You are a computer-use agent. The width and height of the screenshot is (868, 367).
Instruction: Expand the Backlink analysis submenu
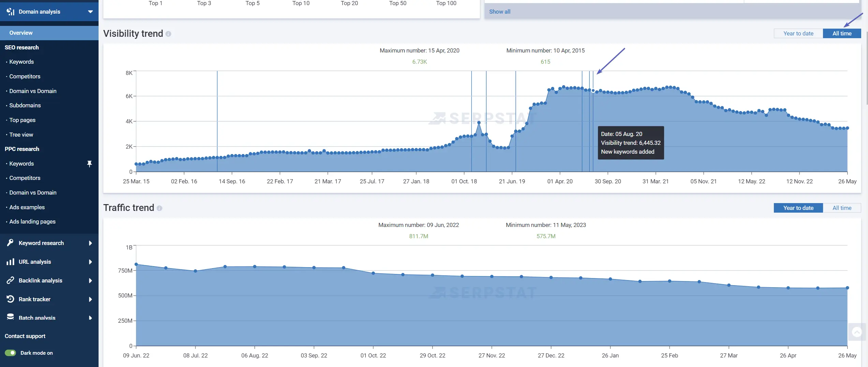tap(90, 280)
